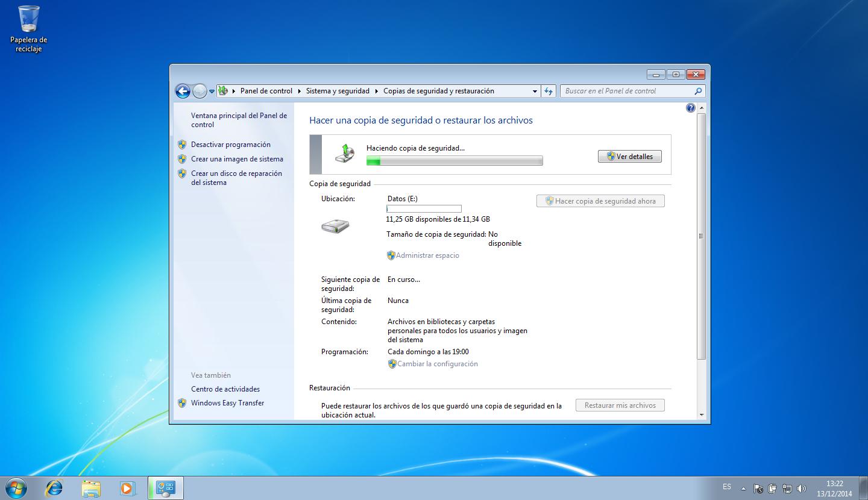Click the 'Buscar en el Panel de control' field
The height and width of the screenshot is (500, 868).
[x=627, y=91]
